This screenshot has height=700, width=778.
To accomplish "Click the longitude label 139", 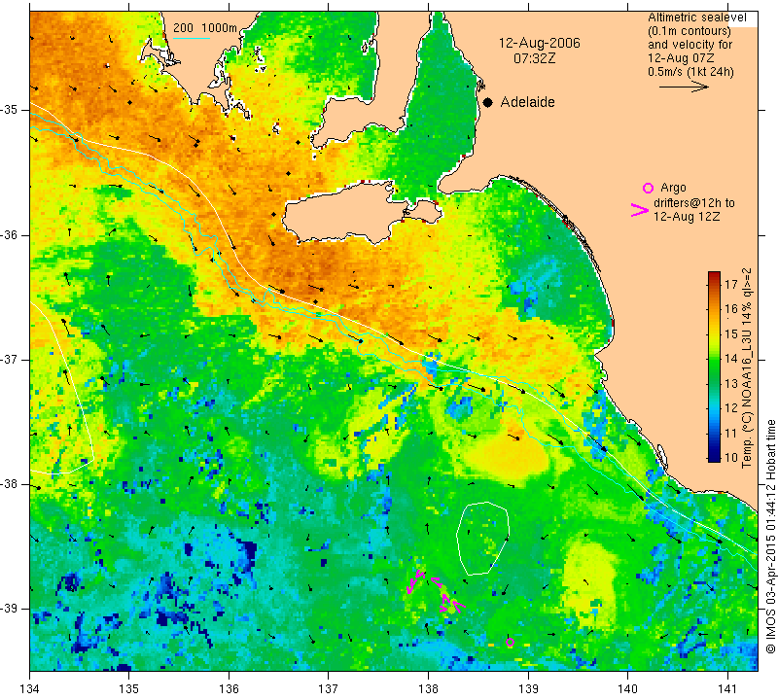I will [x=528, y=689].
